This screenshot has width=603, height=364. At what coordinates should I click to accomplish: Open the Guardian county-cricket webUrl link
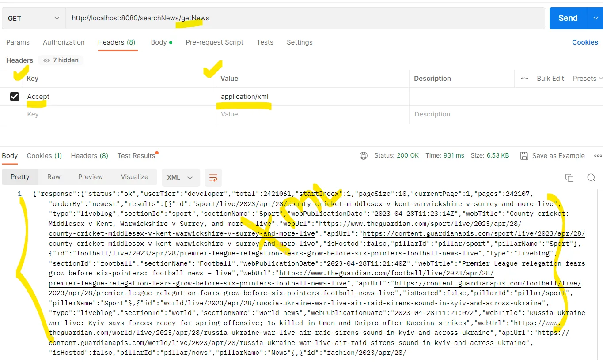[x=420, y=224]
